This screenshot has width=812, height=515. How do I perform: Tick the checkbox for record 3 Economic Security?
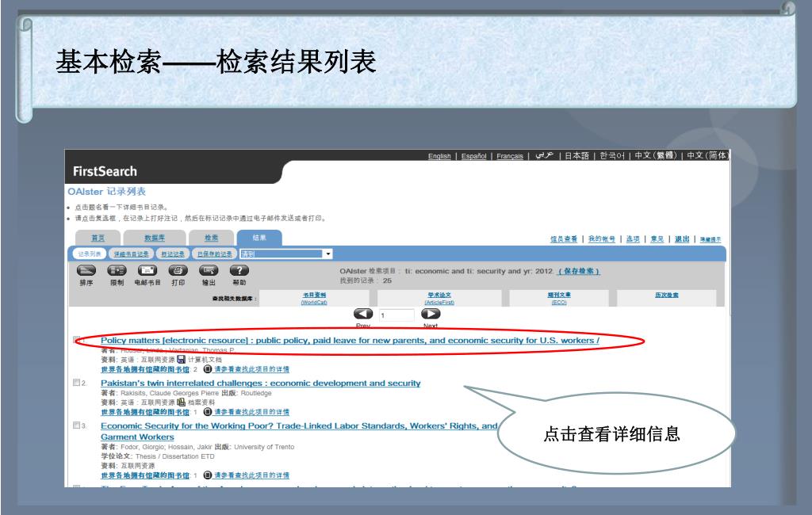(77, 425)
